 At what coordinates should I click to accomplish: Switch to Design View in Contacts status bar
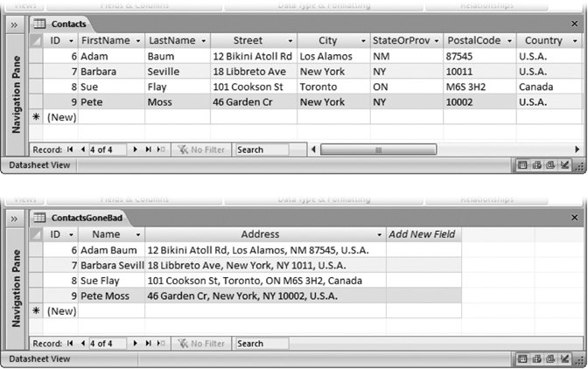(564, 164)
